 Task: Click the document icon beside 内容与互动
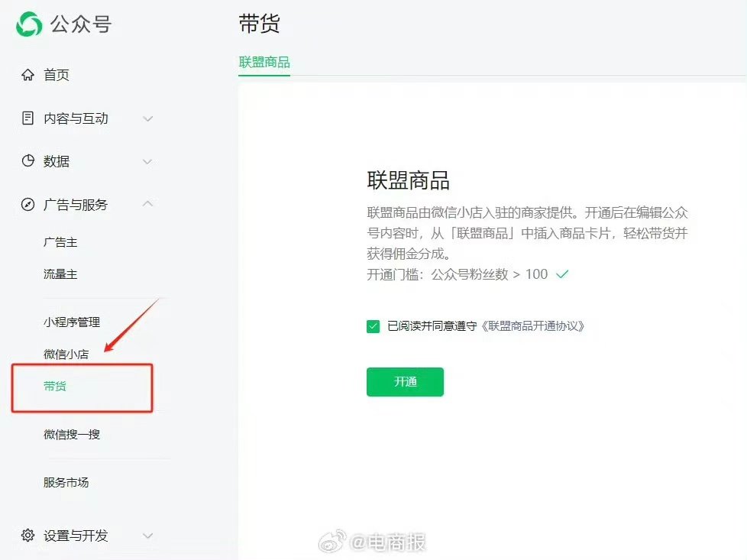[x=27, y=118]
